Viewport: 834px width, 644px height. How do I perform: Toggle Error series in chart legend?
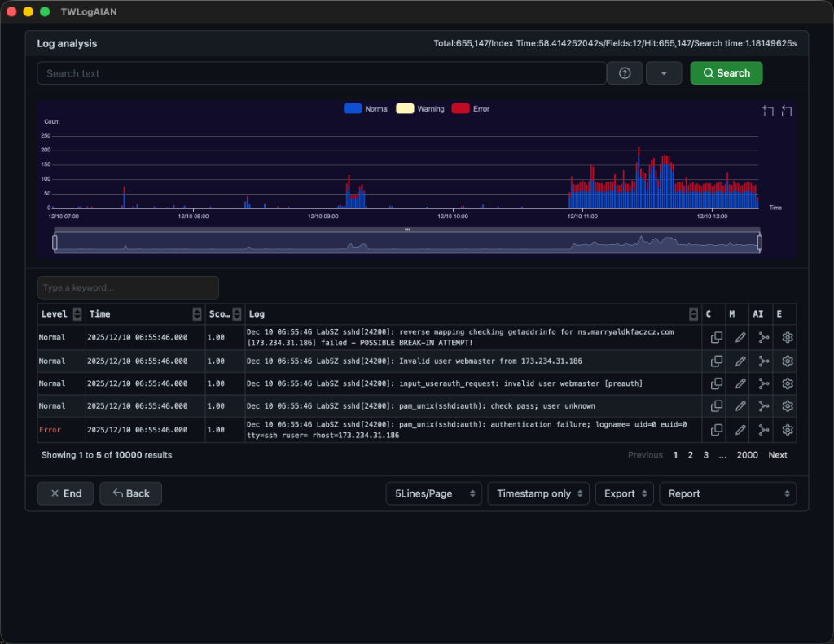tap(471, 108)
